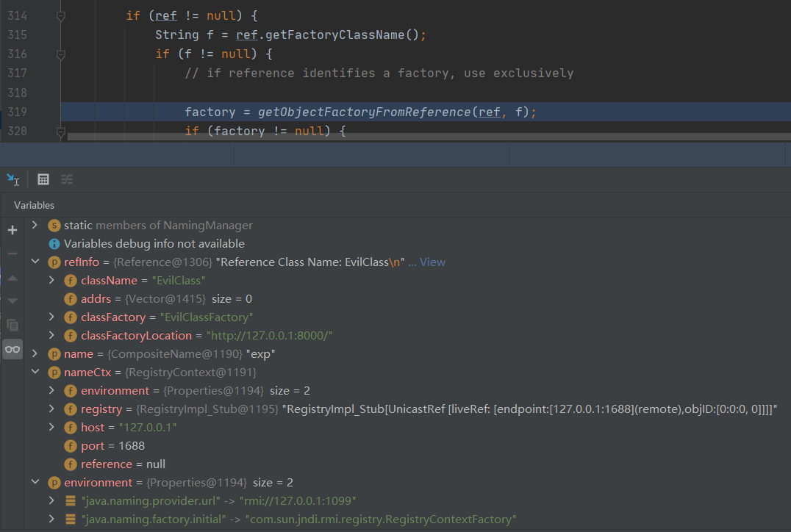
Task: Click the Trace Current Stream Chain icon
Action: 67,179
